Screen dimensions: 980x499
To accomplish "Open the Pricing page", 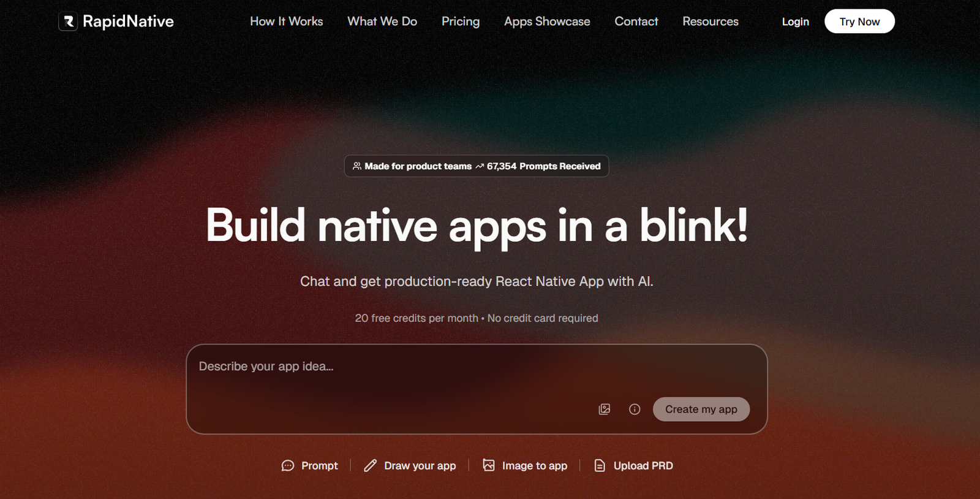I will tap(461, 21).
